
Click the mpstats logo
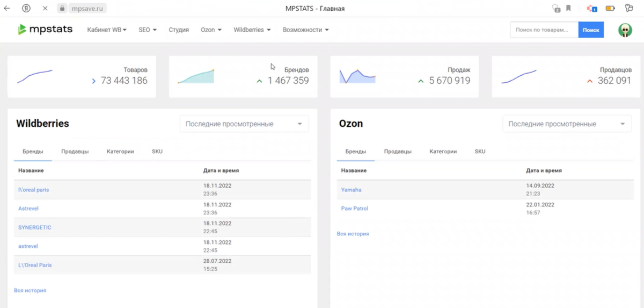pos(45,30)
